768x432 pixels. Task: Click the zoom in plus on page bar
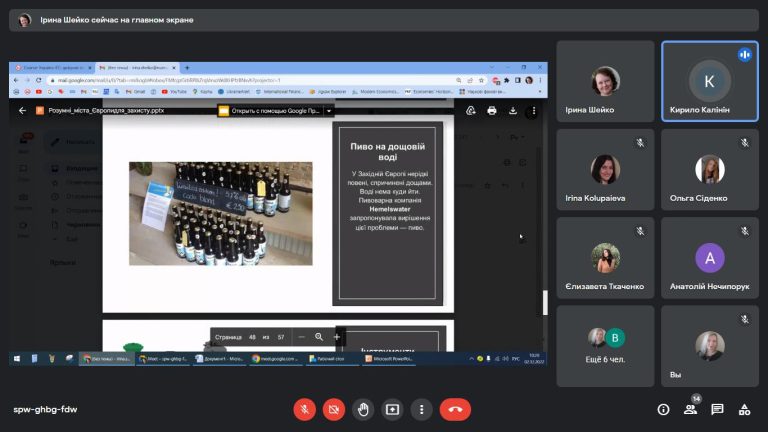click(x=336, y=337)
